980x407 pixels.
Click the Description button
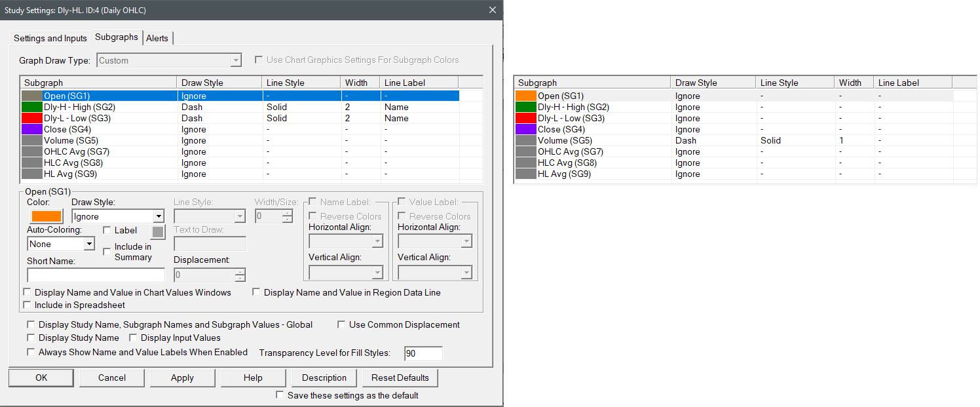pyautogui.click(x=324, y=378)
